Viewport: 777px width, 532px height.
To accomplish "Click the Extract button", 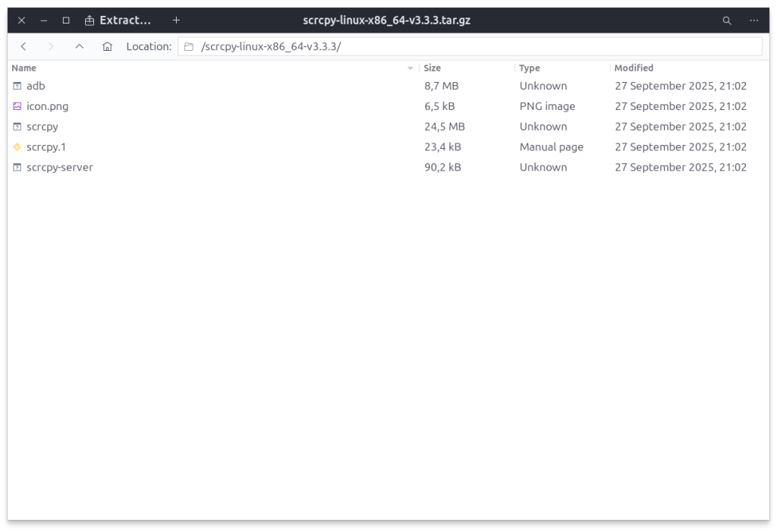I will click(118, 20).
